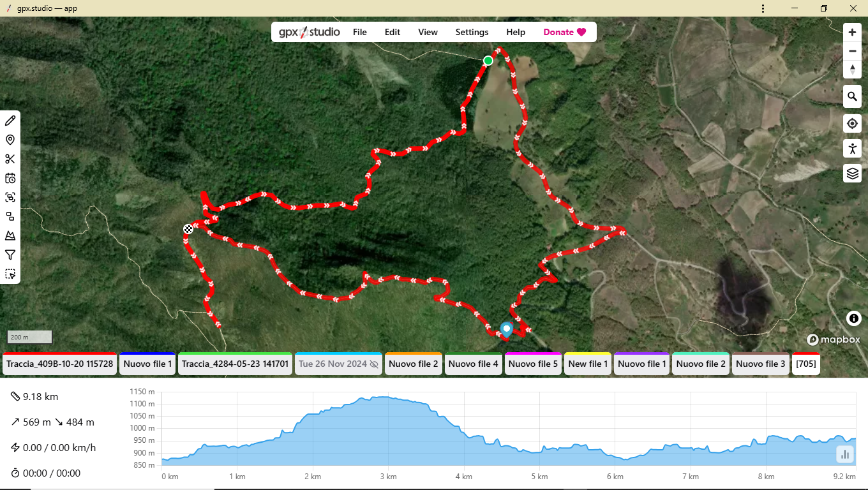Select the pencil route edit tool

pyautogui.click(x=10, y=121)
